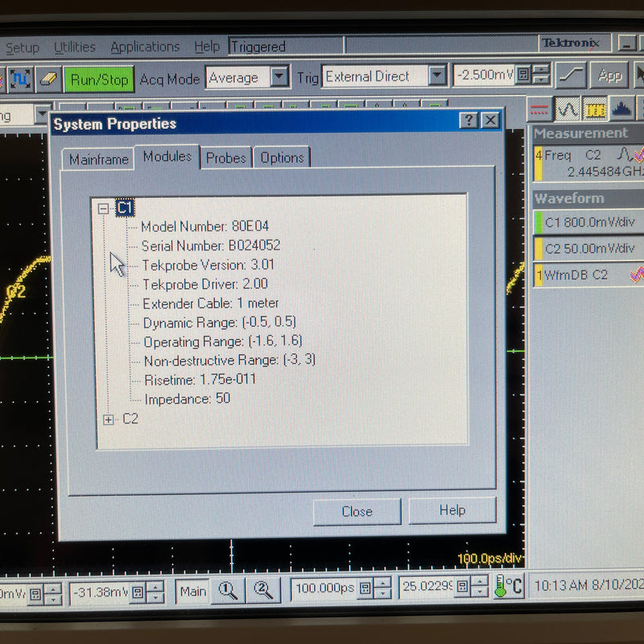Click the App toolbar button
This screenshot has height=644, width=644.
pos(609,75)
